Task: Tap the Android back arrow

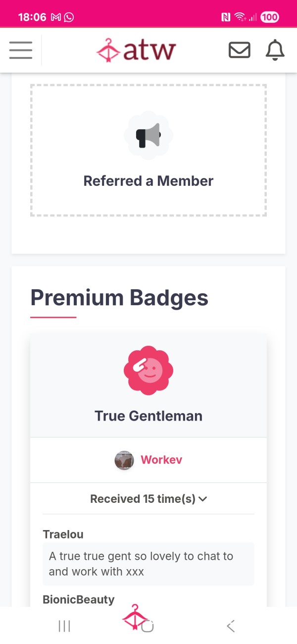Action: 231,626
